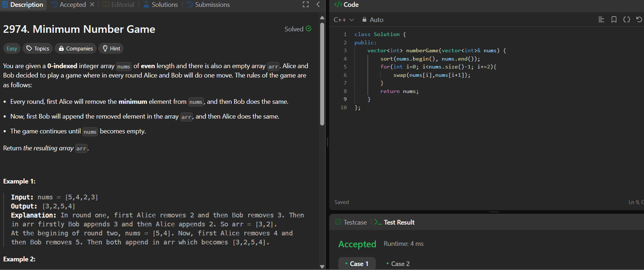Collapse the description panel with left chevron

pos(317,5)
